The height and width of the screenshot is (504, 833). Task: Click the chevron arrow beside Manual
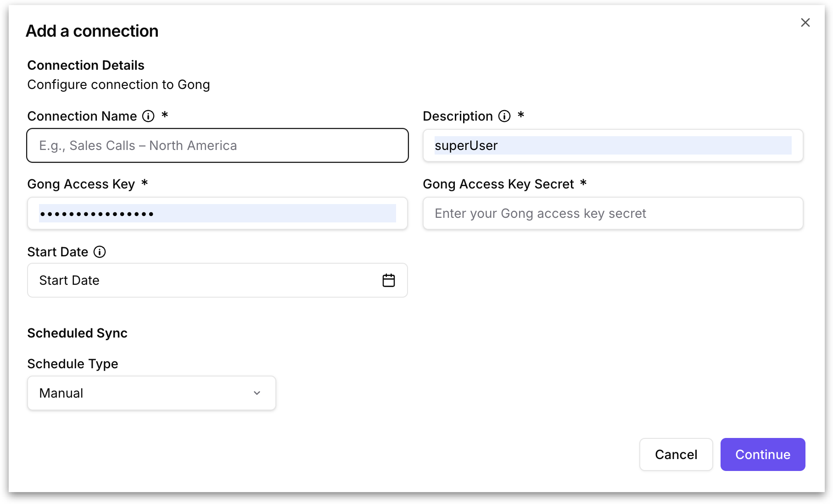(x=257, y=393)
